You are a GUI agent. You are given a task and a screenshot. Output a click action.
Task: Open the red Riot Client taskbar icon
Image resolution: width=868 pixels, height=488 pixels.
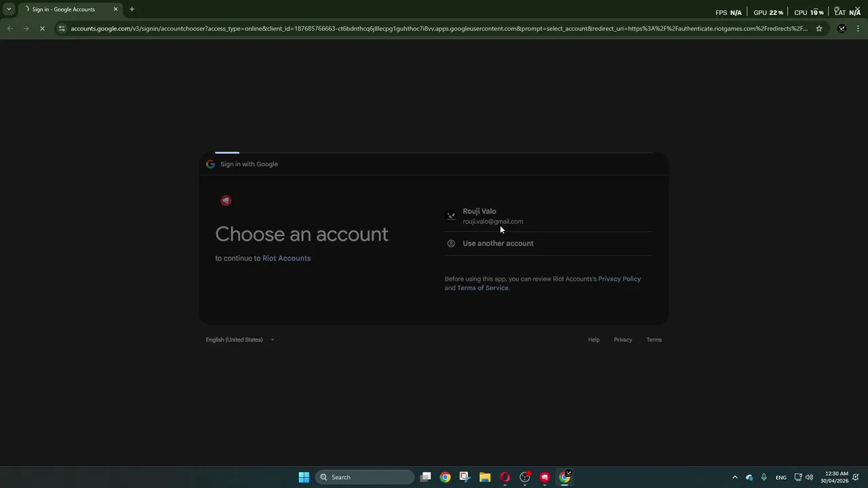point(545,477)
